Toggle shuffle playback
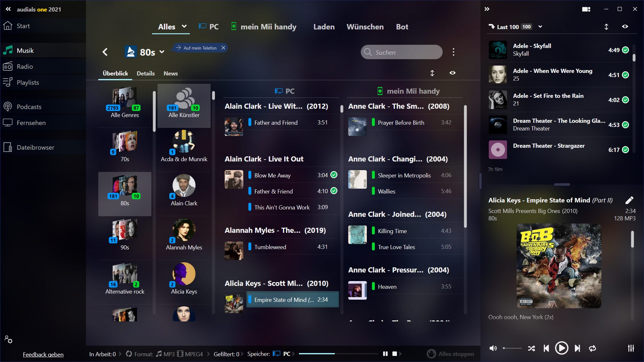This screenshot has height=362, width=644. click(x=532, y=348)
